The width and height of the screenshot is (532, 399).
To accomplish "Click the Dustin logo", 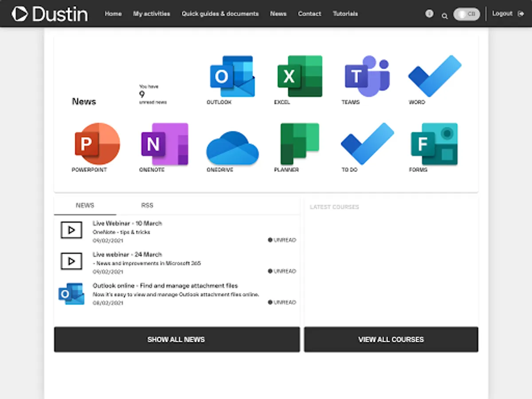I will [x=50, y=14].
